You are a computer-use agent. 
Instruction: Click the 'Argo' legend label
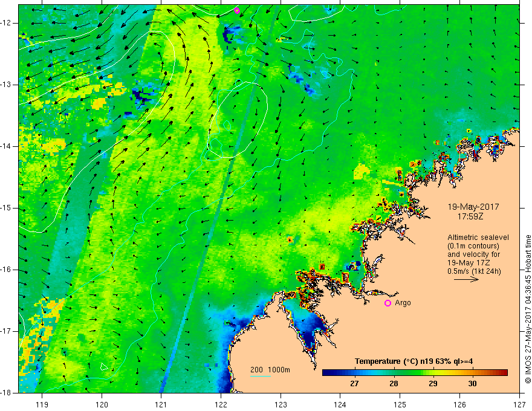(403, 303)
